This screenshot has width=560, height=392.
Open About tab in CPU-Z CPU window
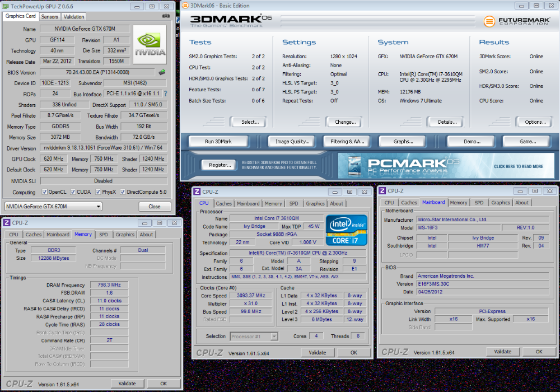(x=337, y=203)
